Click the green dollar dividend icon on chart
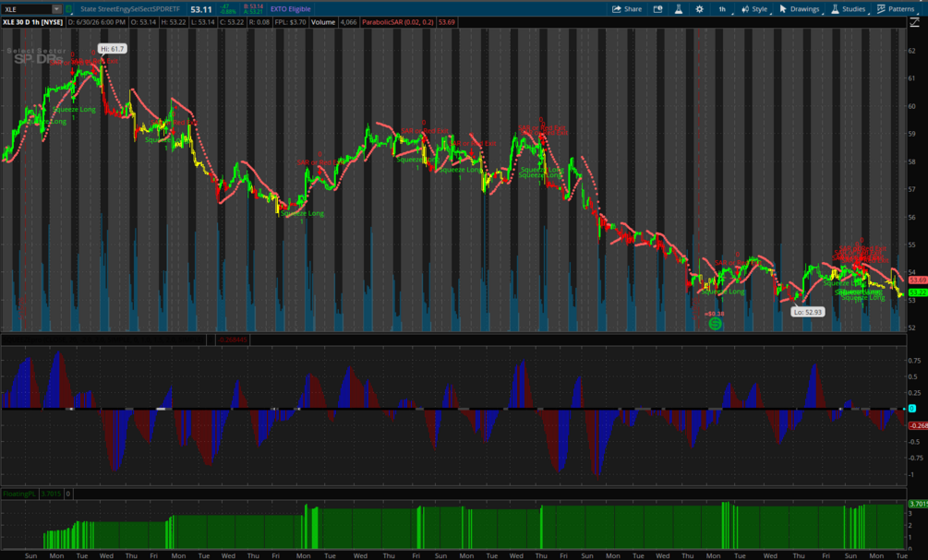Viewport: 928px width, 560px height. click(715, 324)
